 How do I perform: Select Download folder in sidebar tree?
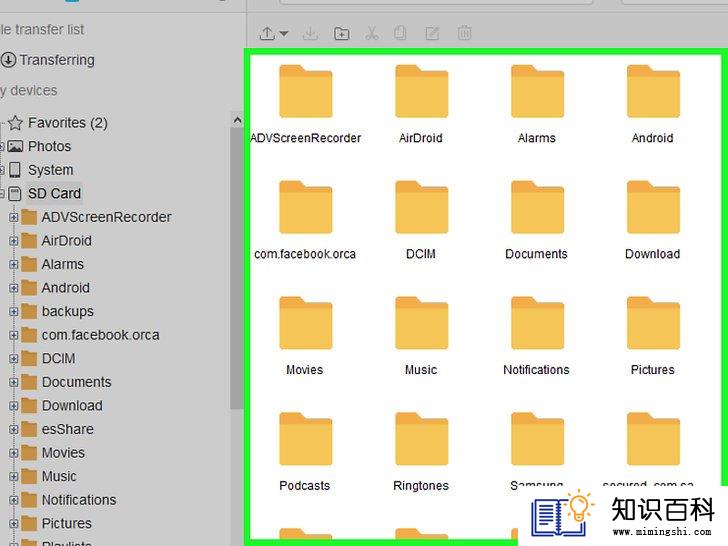point(62,406)
